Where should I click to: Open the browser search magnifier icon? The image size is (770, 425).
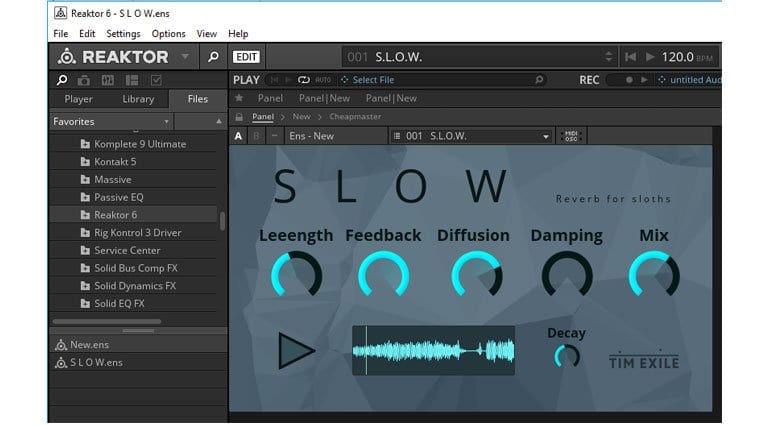(62, 80)
